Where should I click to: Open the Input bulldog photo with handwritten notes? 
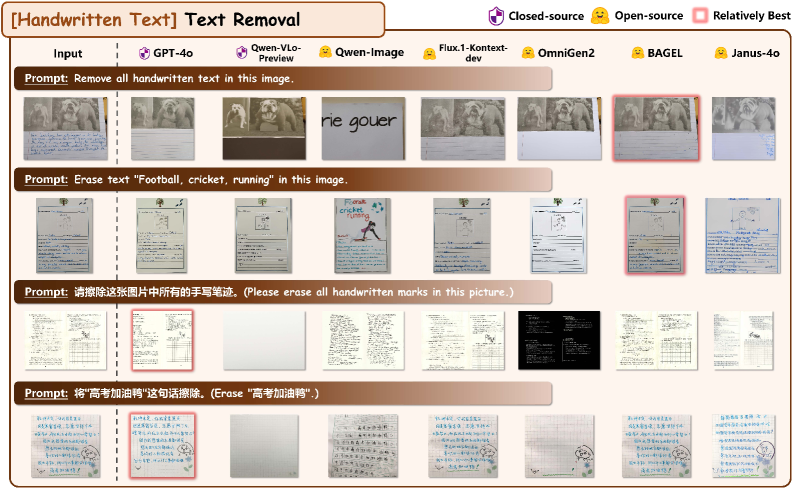coord(65,129)
